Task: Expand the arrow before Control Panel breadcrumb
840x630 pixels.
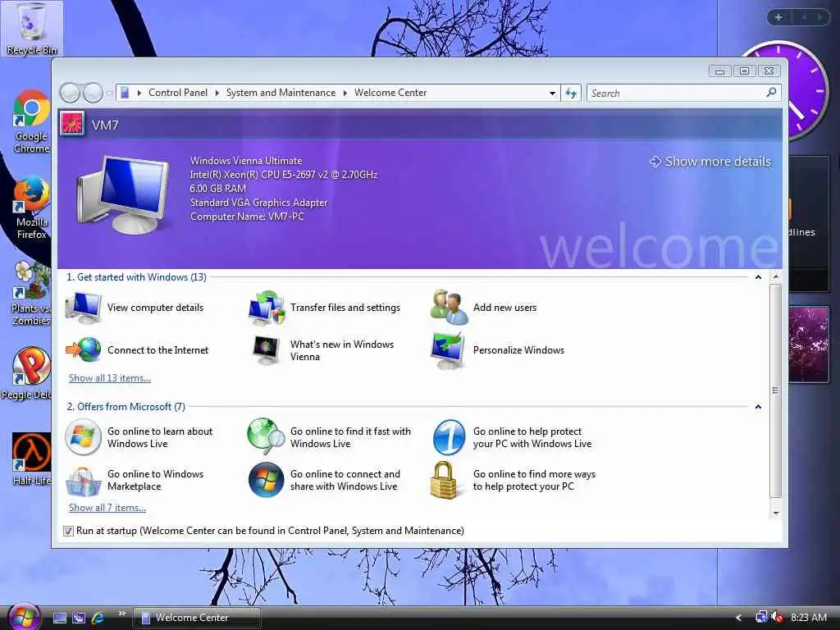Action: click(x=139, y=94)
